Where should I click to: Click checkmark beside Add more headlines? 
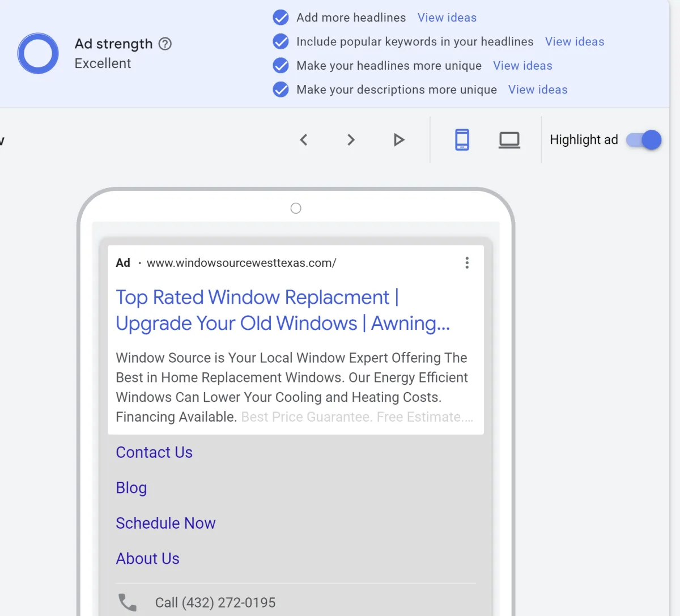pos(280,18)
